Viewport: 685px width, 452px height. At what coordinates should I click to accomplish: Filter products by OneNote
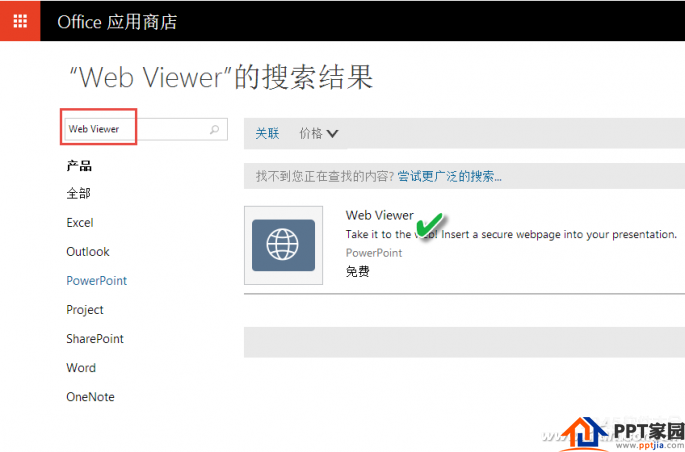coord(90,397)
